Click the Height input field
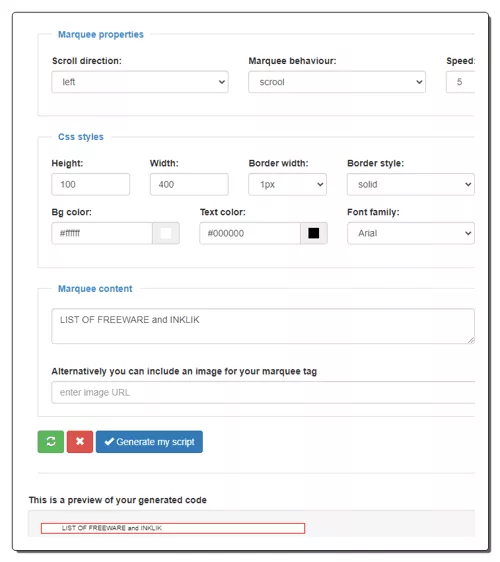This screenshot has width=500, height=562. click(x=90, y=184)
